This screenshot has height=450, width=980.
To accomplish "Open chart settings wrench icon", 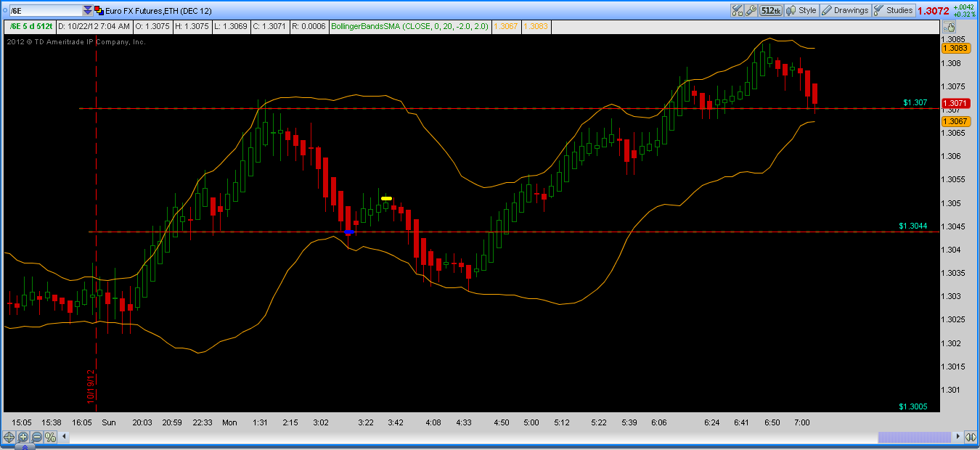I will click(x=751, y=10).
